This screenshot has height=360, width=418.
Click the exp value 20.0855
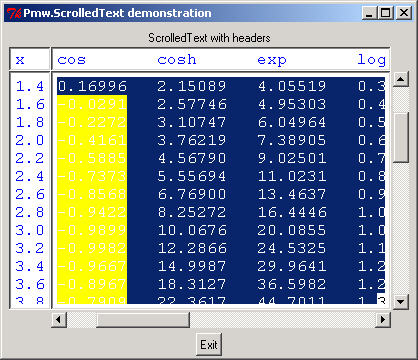292,230
